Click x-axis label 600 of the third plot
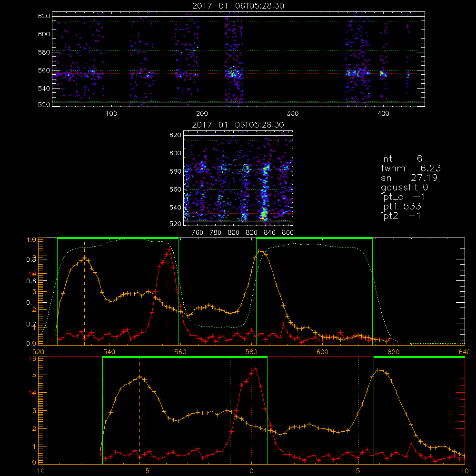 click(x=323, y=352)
